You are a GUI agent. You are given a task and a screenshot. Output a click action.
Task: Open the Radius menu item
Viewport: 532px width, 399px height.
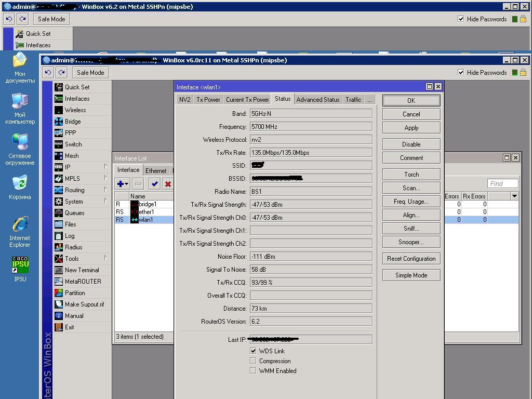coord(82,247)
